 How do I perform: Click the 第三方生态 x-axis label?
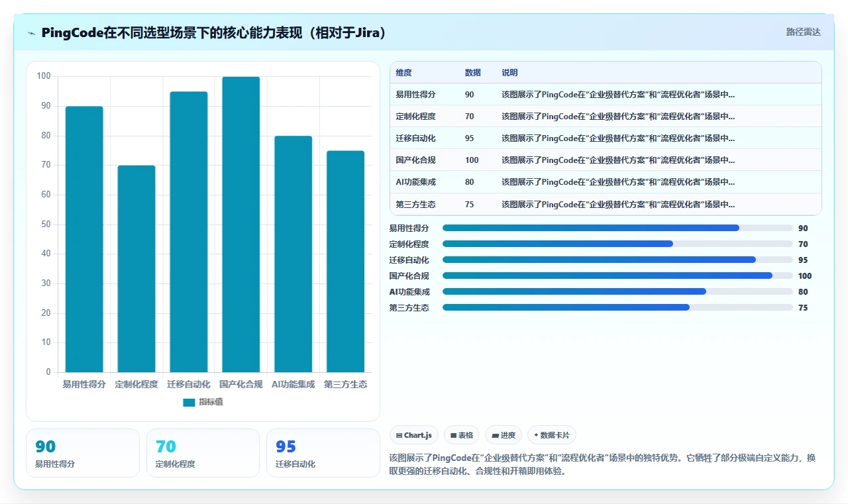coord(346,384)
